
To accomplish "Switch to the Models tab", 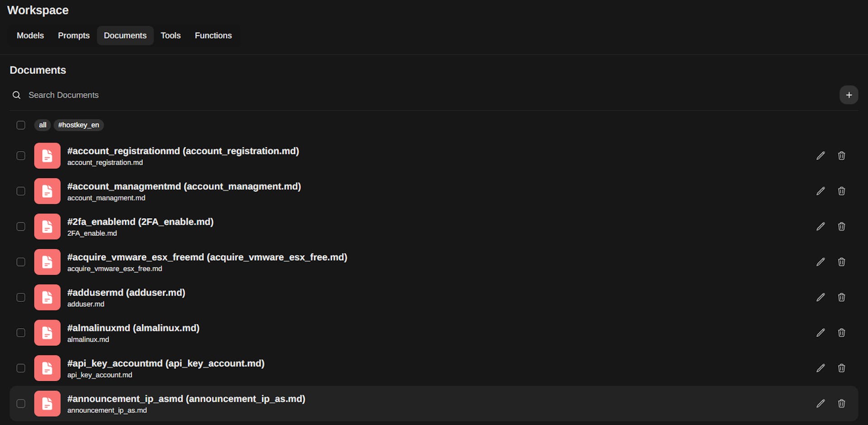I will click(30, 35).
